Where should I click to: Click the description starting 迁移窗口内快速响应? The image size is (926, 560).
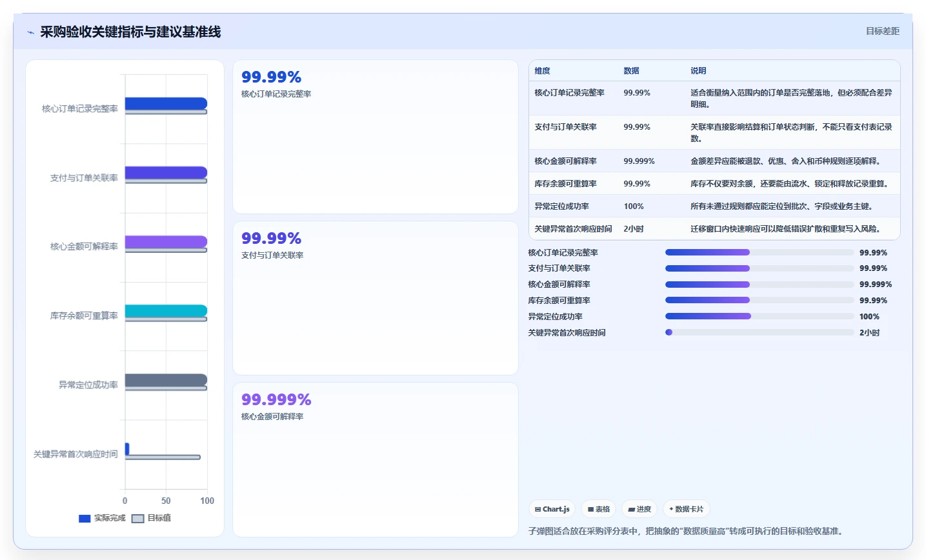click(785, 228)
